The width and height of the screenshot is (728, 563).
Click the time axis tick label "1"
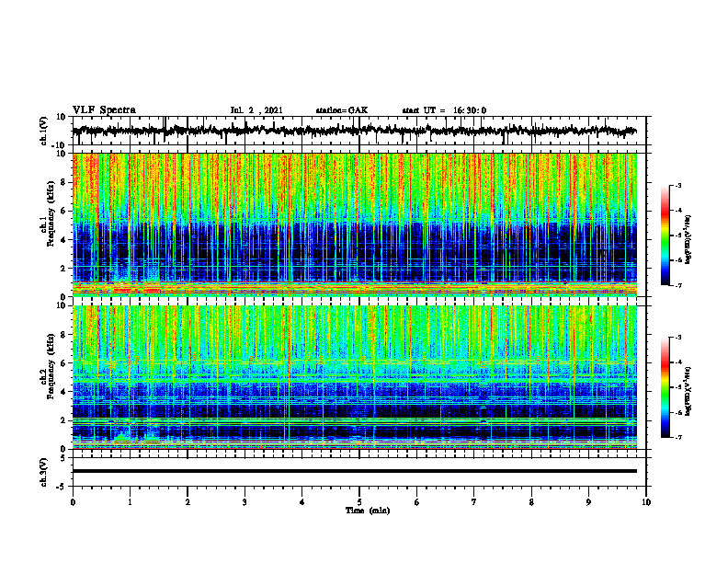(x=130, y=502)
